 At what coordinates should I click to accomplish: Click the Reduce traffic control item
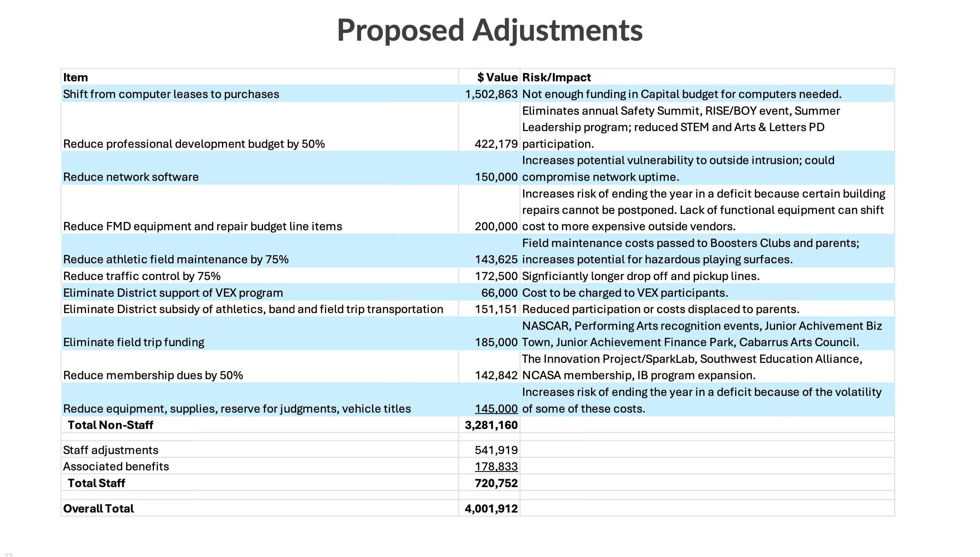click(141, 276)
